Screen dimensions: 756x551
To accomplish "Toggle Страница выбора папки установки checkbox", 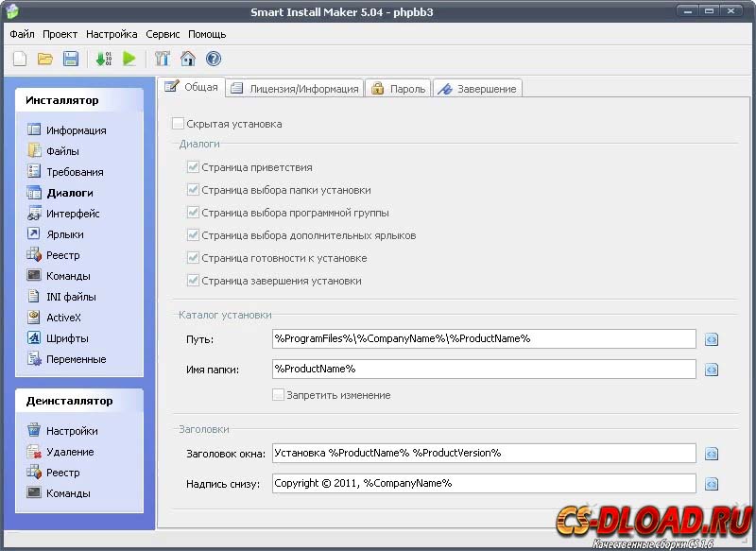I will 193,190.
